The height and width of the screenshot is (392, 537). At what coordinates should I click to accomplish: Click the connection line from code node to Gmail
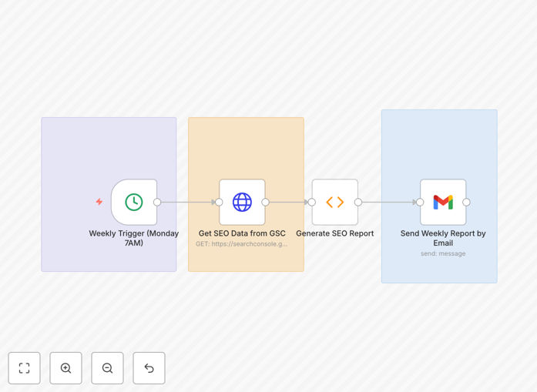pyautogui.click(x=389, y=202)
